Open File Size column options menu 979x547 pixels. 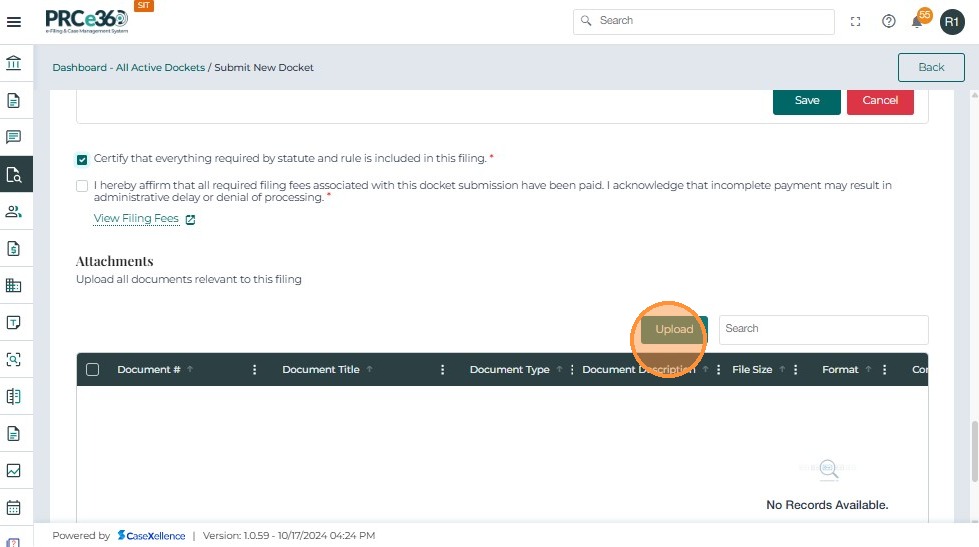coord(796,370)
